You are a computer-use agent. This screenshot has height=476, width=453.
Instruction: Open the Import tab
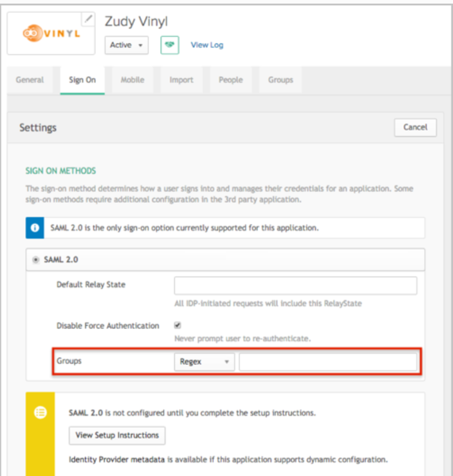[x=181, y=80]
